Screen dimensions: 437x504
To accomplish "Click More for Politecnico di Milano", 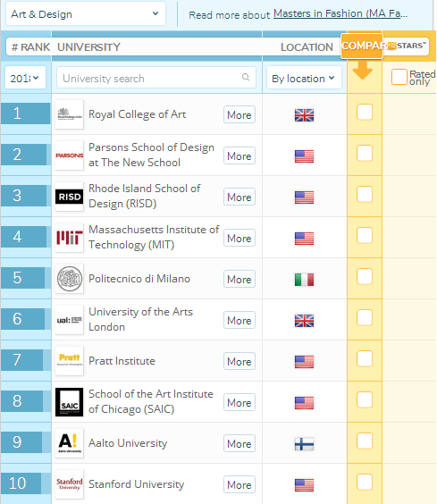I will (240, 280).
